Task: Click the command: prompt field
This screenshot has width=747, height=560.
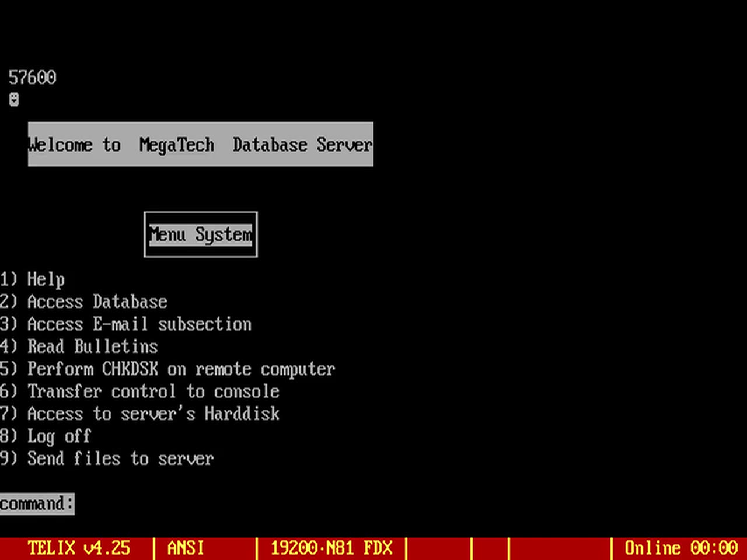Action: (x=37, y=503)
